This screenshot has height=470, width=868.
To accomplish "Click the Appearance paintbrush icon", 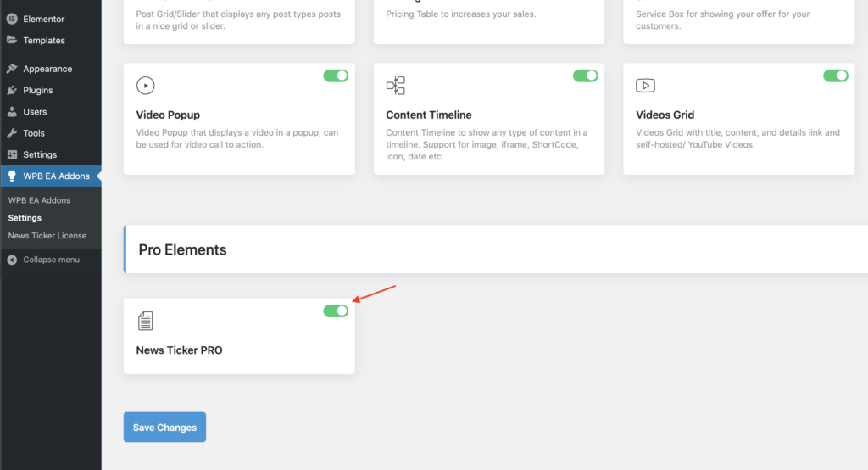I will (12, 69).
